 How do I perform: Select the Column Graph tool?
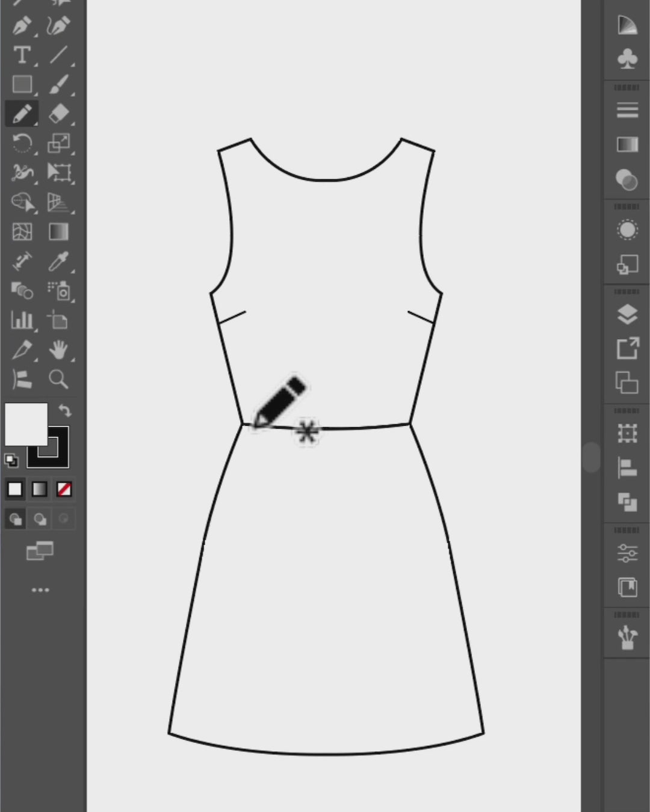22,320
